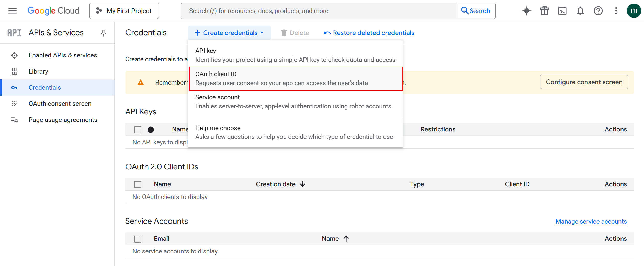Select Credentials via the key icon sidebar

point(14,87)
